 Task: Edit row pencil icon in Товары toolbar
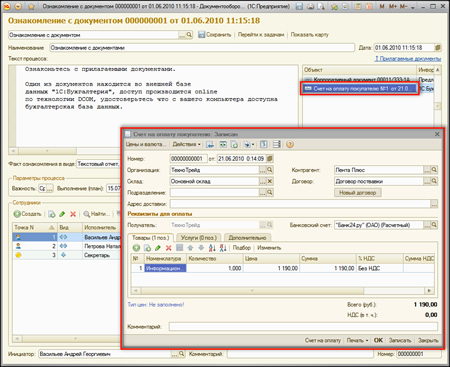click(x=158, y=248)
